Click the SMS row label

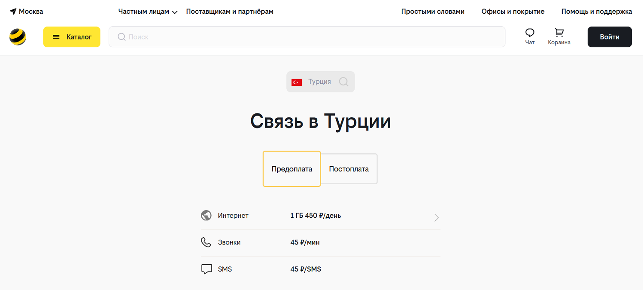click(x=225, y=269)
